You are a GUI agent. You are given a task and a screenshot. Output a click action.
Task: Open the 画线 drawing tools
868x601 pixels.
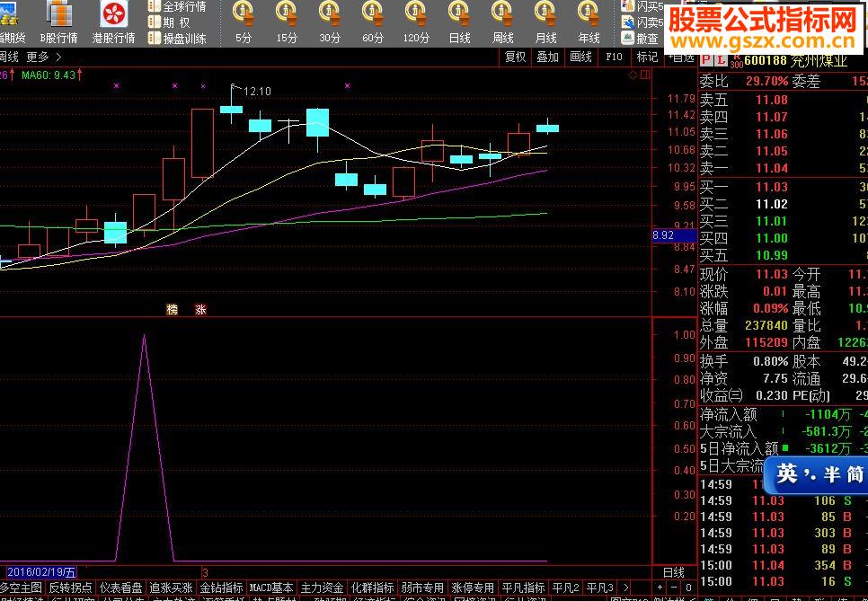pos(580,57)
